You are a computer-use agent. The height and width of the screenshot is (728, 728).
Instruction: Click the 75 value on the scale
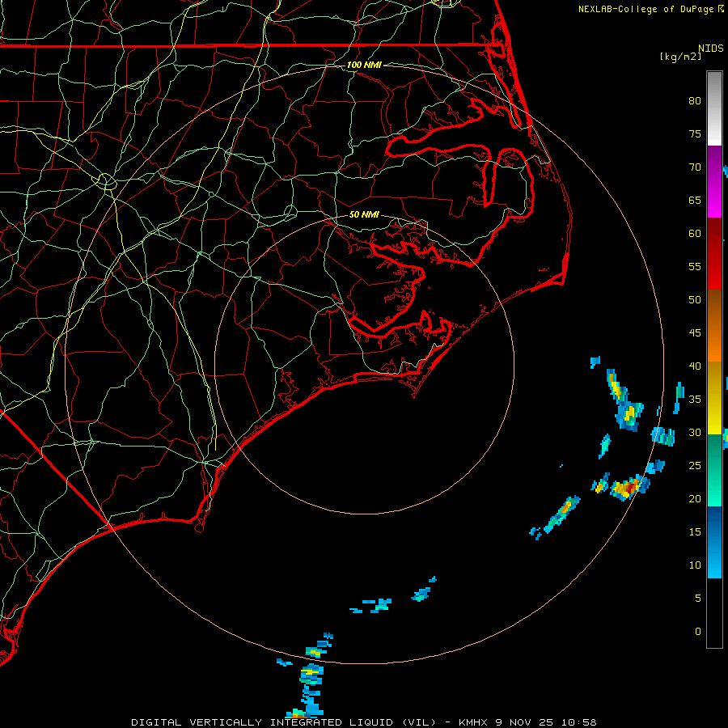(x=695, y=133)
